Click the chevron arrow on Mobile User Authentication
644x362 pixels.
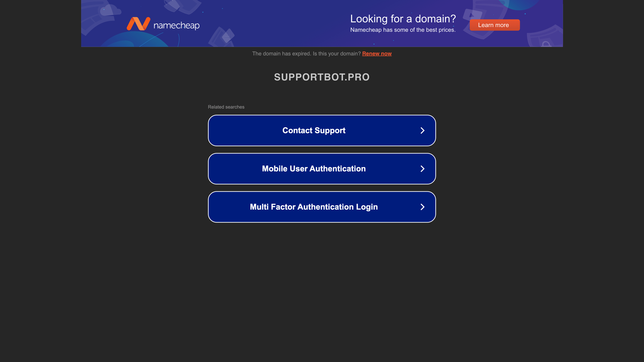pos(422,169)
